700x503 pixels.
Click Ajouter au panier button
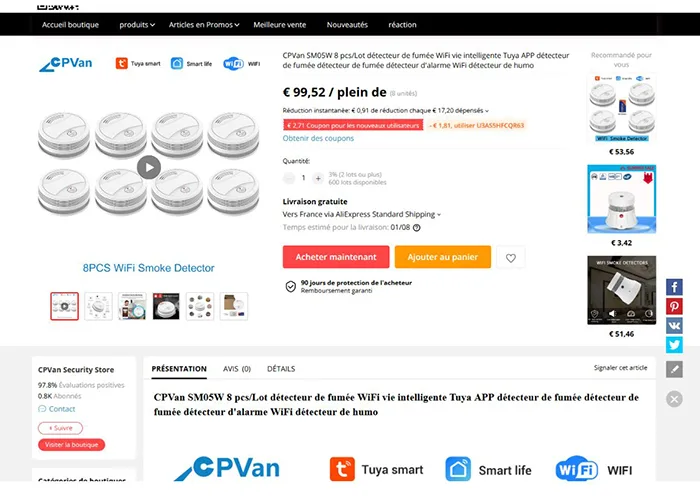tap(442, 257)
